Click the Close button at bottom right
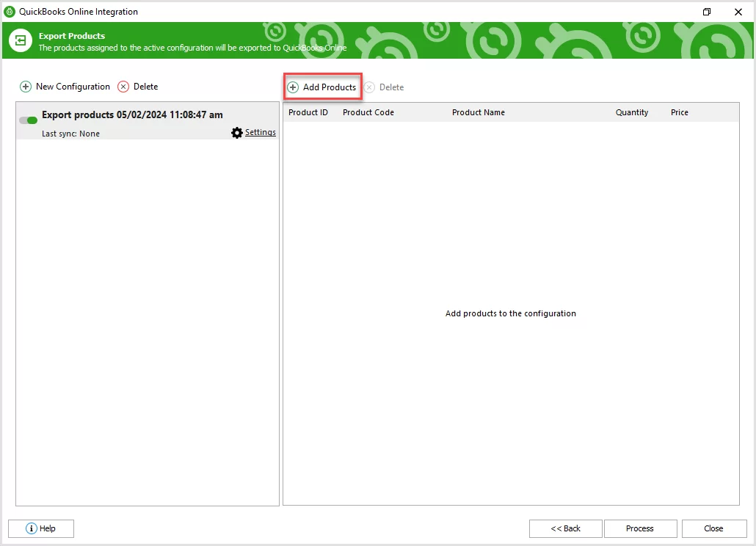Image resolution: width=756 pixels, height=546 pixels. 713,528
